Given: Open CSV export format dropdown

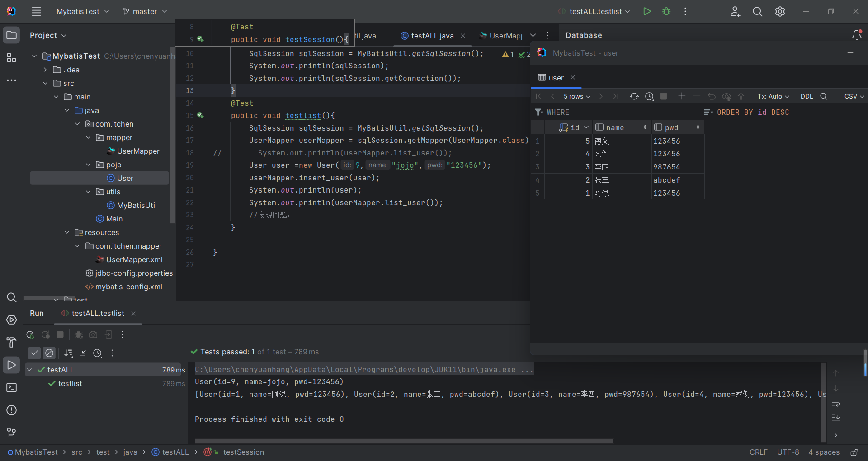Looking at the screenshot, I should pos(854,96).
